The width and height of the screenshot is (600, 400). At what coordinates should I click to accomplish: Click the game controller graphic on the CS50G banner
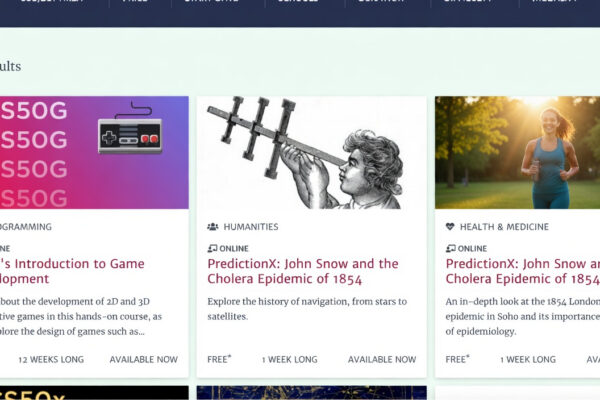(x=130, y=133)
